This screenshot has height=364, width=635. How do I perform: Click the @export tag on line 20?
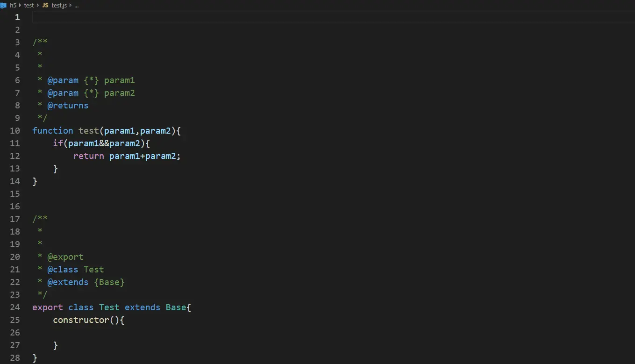coord(65,257)
